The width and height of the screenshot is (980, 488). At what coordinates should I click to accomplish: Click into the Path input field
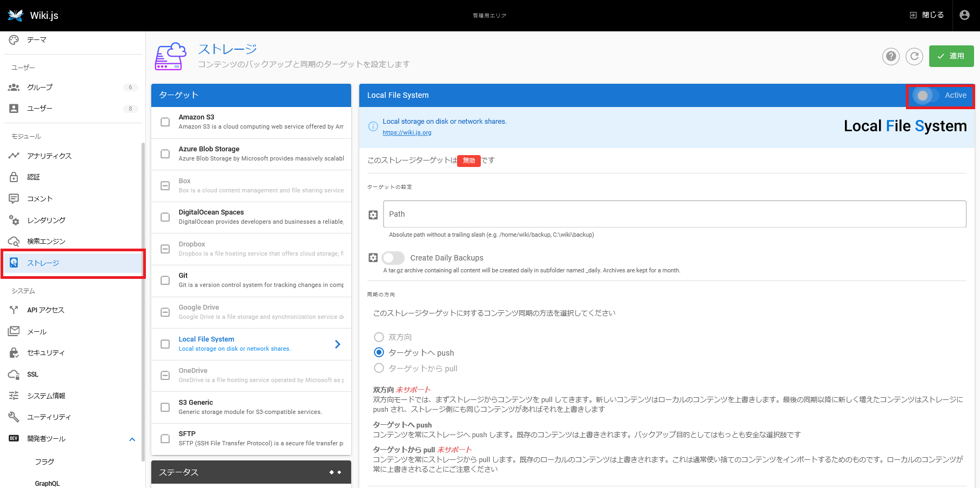(x=674, y=214)
